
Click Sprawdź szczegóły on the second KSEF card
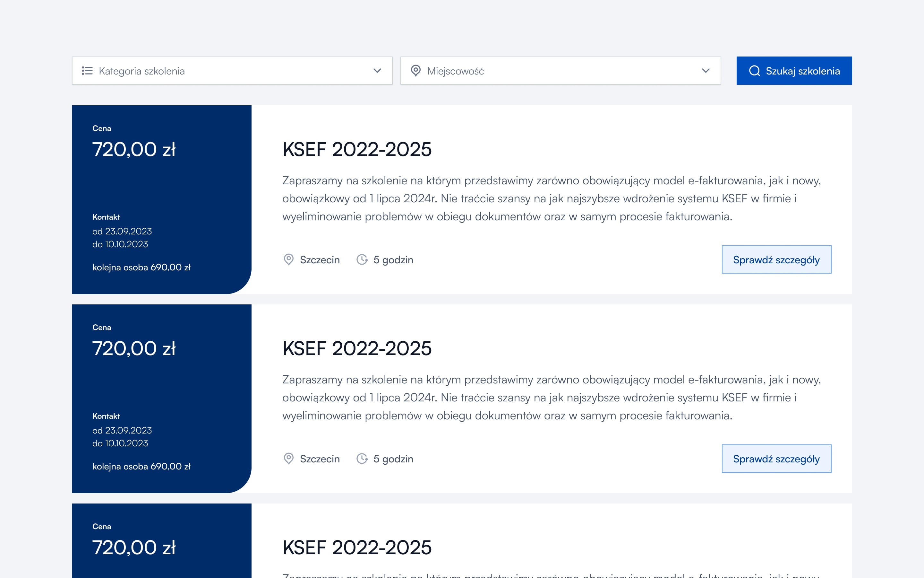click(x=777, y=459)
